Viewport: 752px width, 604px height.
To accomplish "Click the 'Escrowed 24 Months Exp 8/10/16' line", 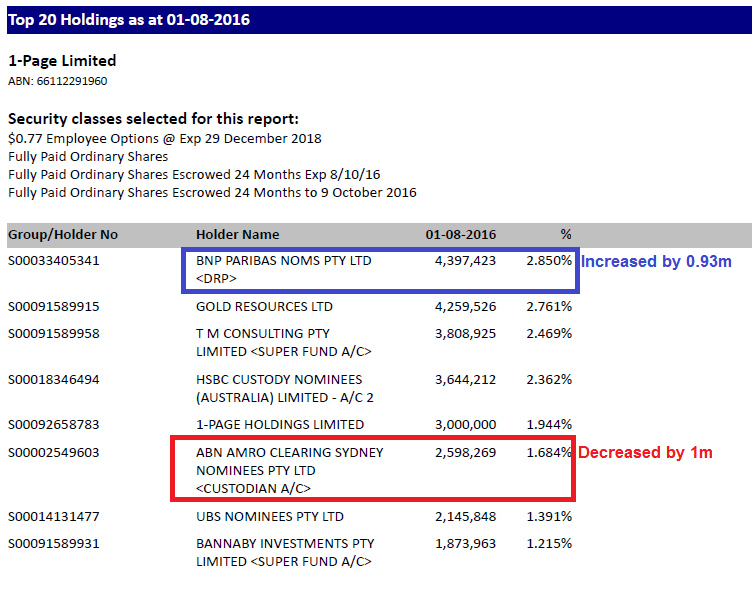I will 194,175.
